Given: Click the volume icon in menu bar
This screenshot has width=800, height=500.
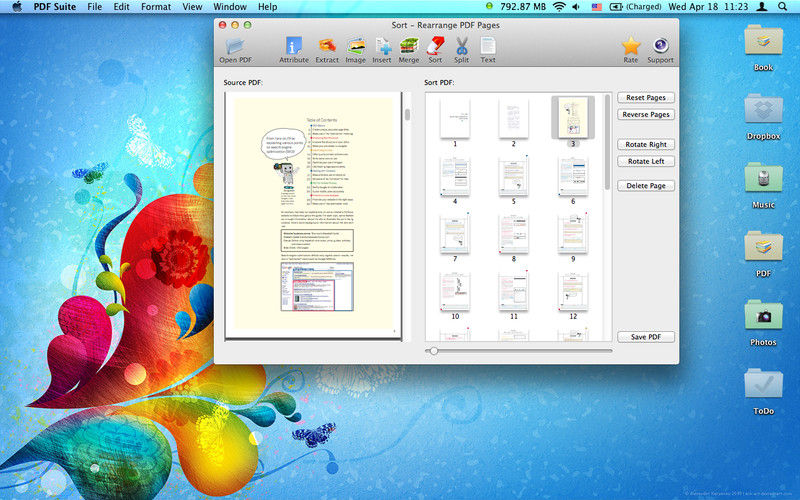Looking at the screenshot, I should [x=577, y=7].
